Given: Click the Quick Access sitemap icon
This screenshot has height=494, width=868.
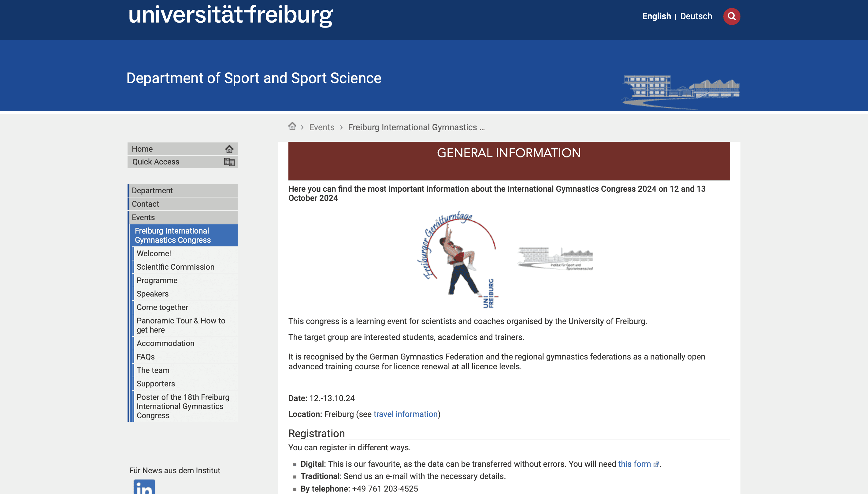Looking at the screenshot, I should [229, 162].
